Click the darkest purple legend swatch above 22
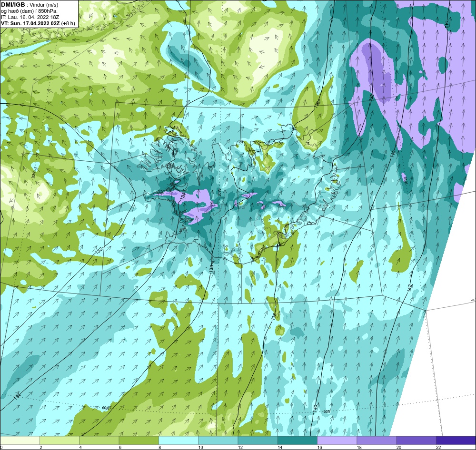The image size is (476, 450). [456, 440]
